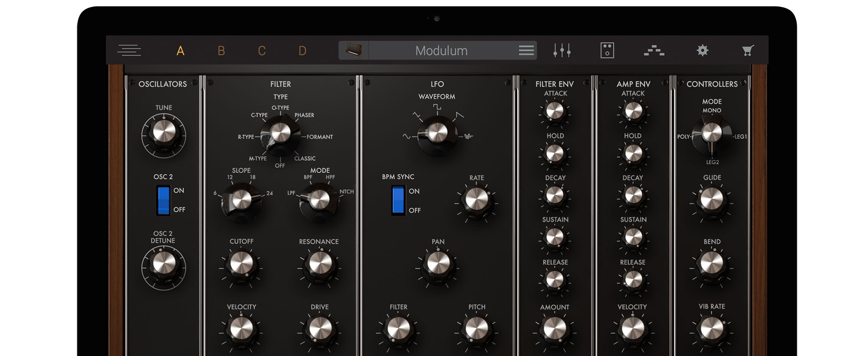The height and width of the screenshot is (356, 868).
Task: Click the Filter Env HOLD knob
Action: click(555, 154)
